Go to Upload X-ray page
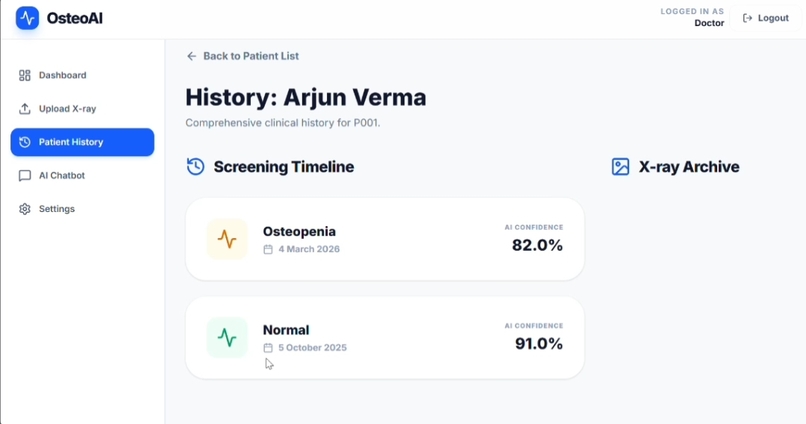 [82, 109]
